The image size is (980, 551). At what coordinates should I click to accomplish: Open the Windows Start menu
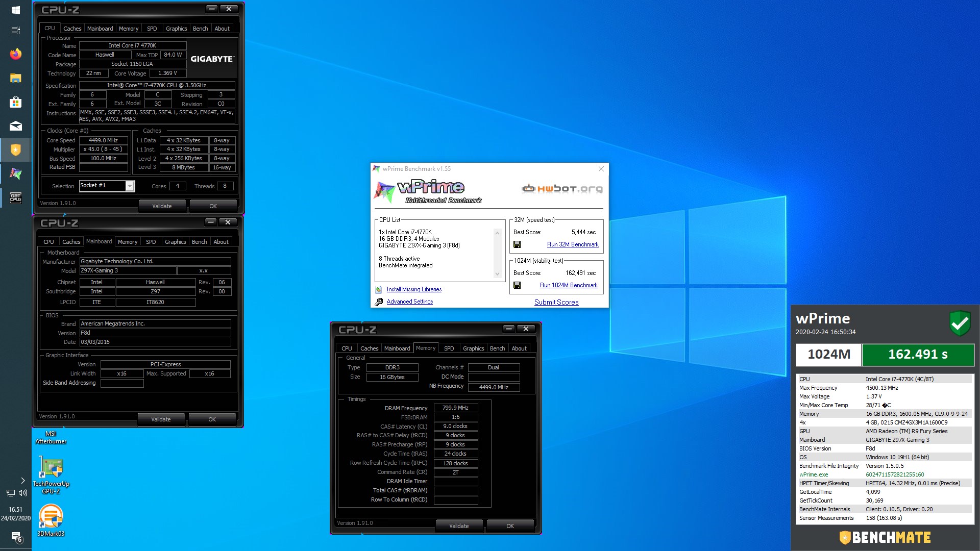[15, 10]
